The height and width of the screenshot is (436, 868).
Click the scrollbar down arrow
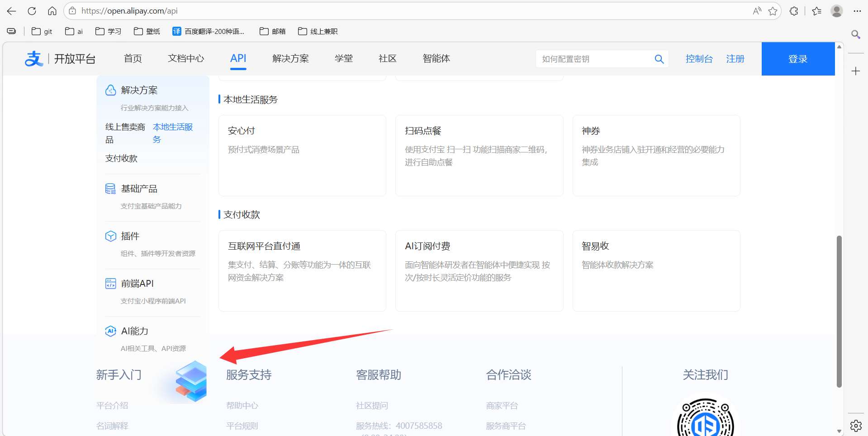point(839,431)
